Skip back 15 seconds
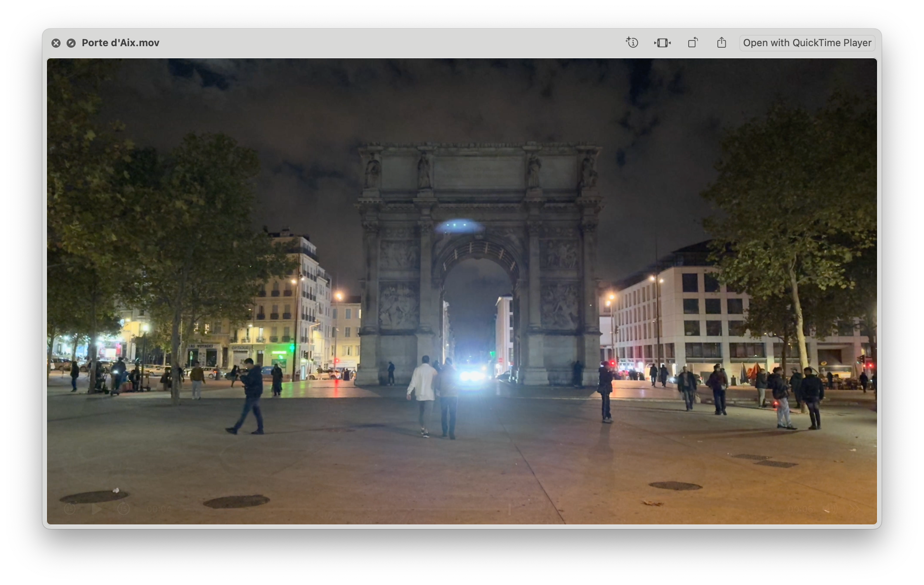 [x=70, y=509]
